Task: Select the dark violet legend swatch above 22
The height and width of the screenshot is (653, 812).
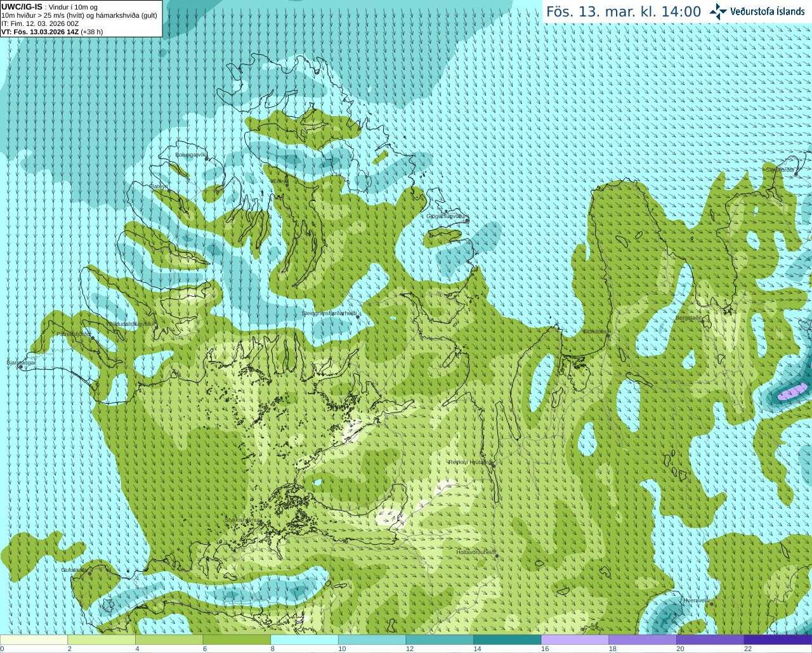Action: coord(778,640)
